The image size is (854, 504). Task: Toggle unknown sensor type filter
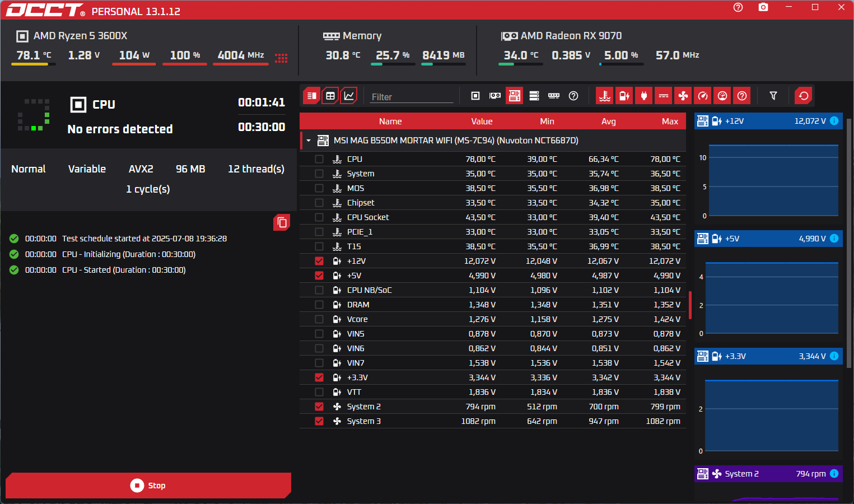tap(742, 96)
